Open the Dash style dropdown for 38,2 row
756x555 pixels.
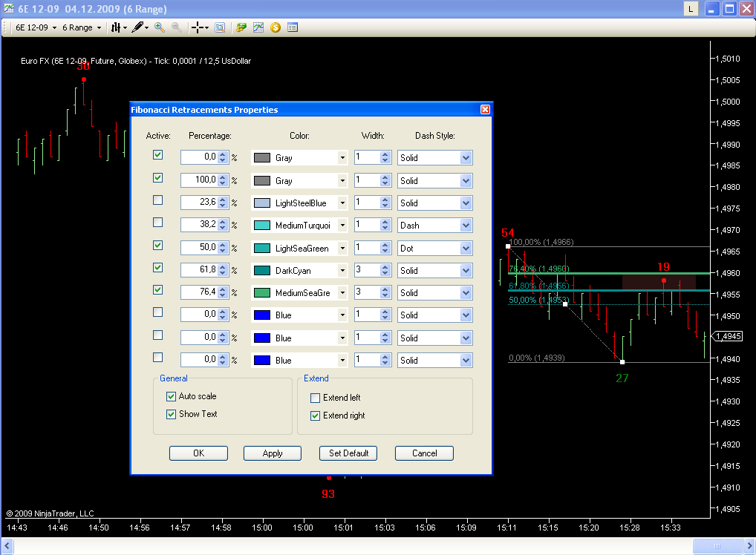point(466,226)
